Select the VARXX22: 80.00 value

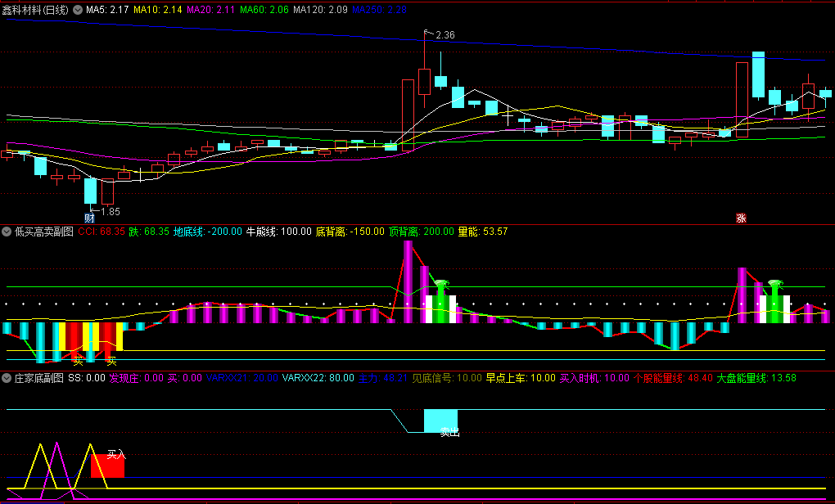pyautogui.click(x=318, y=378)
